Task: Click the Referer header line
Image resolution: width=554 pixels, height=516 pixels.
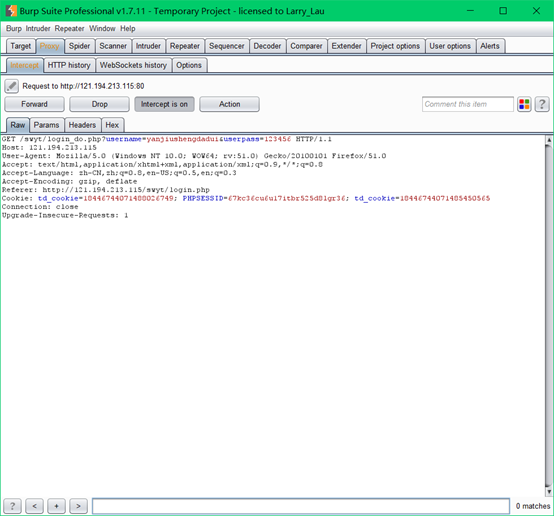Action: (x=106, y=190)
